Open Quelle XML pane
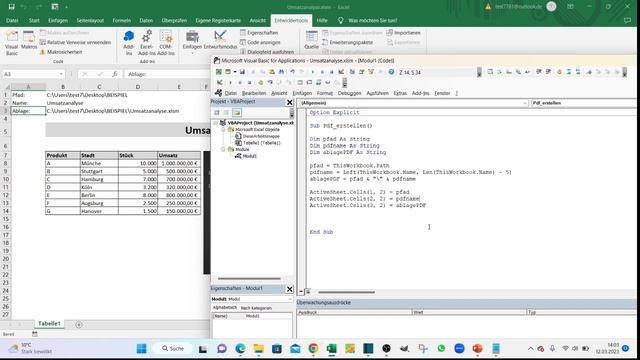This screenshot has width=640, height=360. [311, 41]
